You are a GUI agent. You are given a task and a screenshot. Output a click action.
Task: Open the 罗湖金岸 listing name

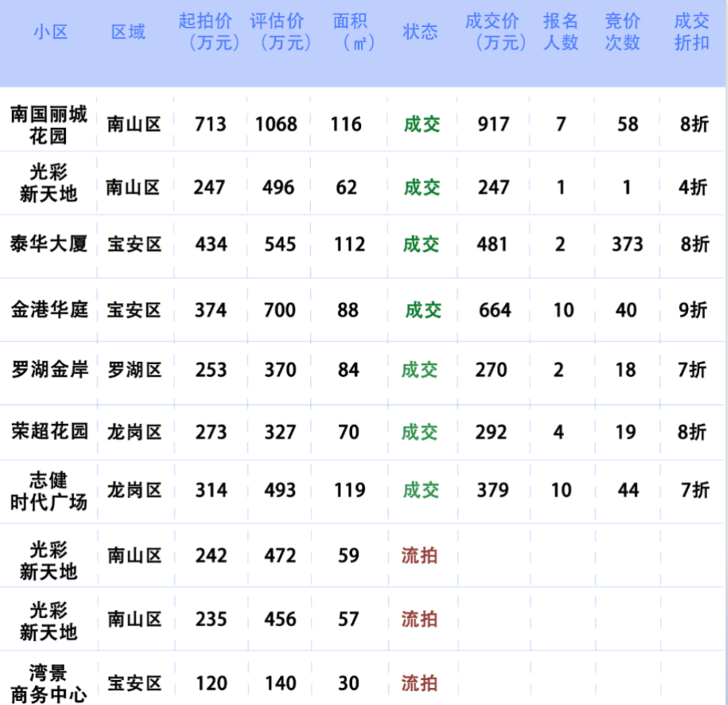[x=49, y=369]
